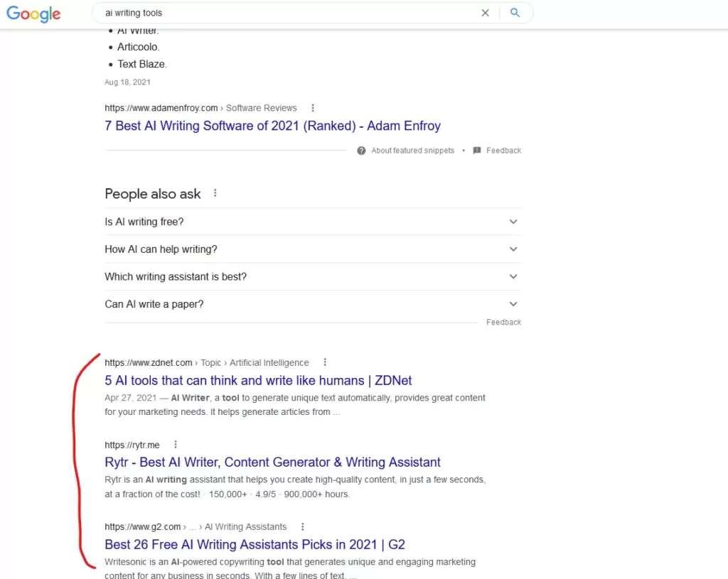Open '7 Best AI Writing Software of 2021' link
This screenshot has height=579, width=728.
pos(272,126)
